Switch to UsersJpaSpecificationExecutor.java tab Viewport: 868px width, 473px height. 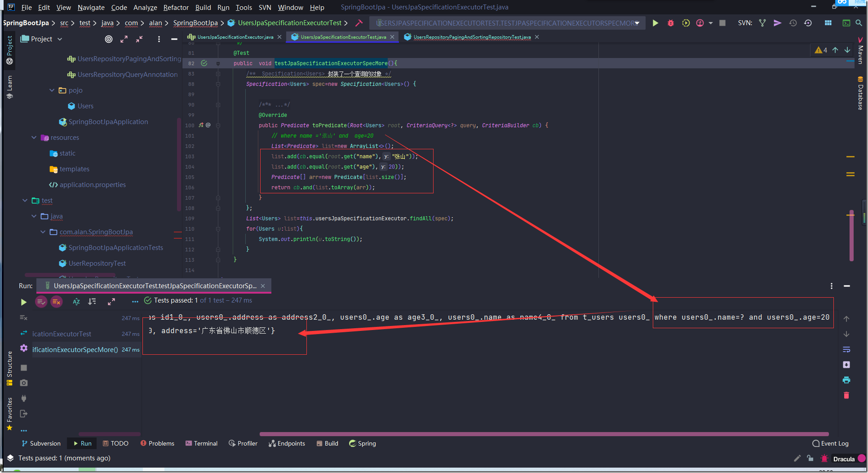click(x=235, y=37)
